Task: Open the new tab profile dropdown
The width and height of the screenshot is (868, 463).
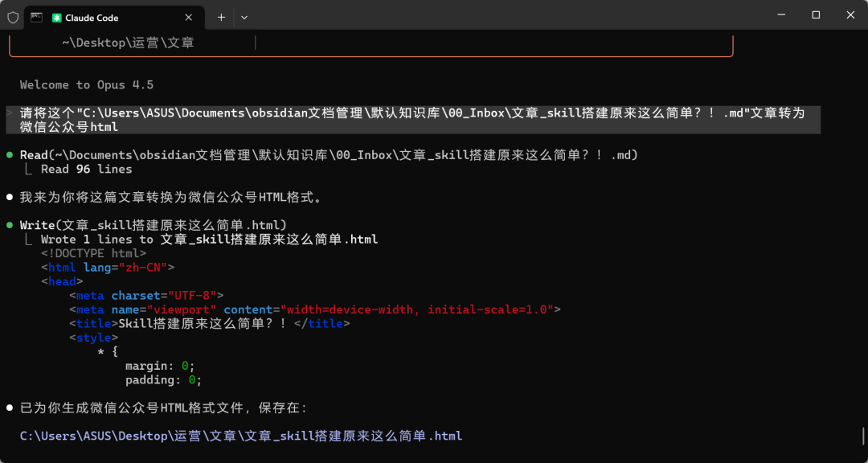Action: click(244, 18)
